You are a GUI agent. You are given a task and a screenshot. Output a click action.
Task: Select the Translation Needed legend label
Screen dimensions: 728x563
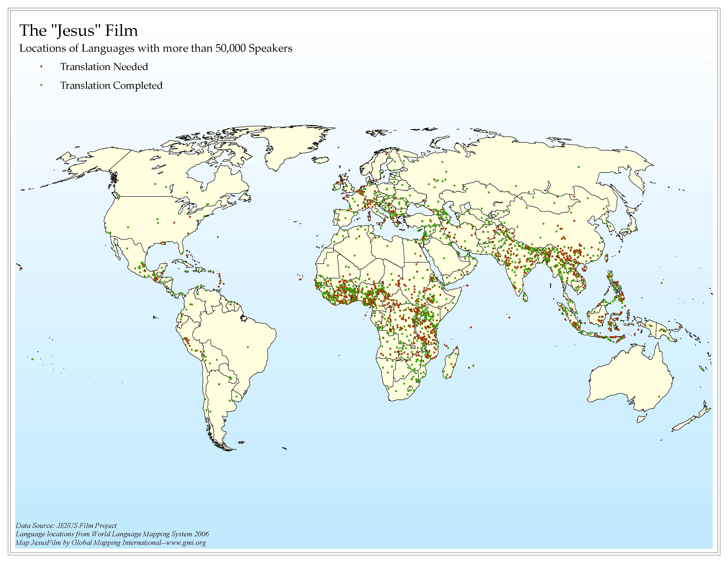pyautogui.click(x=104, y=67)
